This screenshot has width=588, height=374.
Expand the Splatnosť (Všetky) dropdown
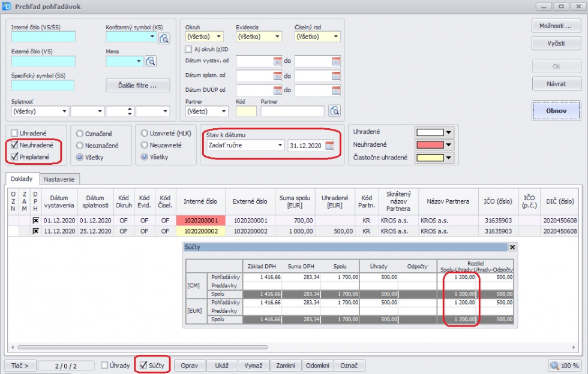click(64, 111)
